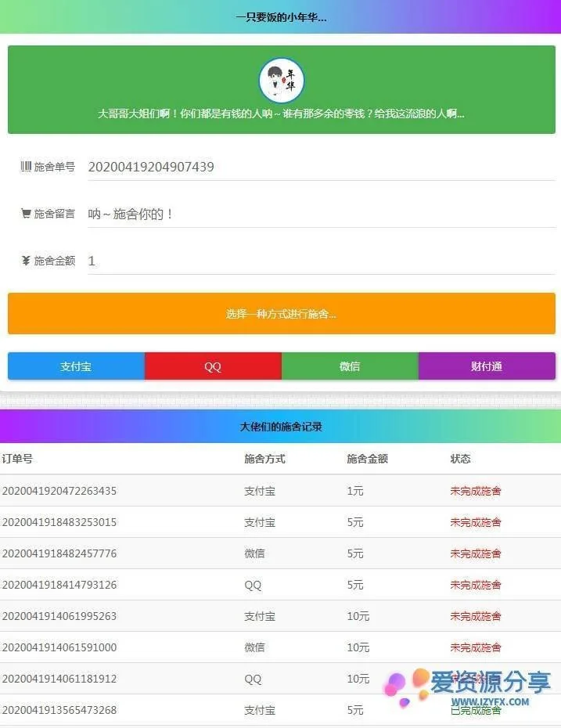The width and height of the screenshot is (561, 728).
Task: Click the 状态 column header
Action: 460,459
